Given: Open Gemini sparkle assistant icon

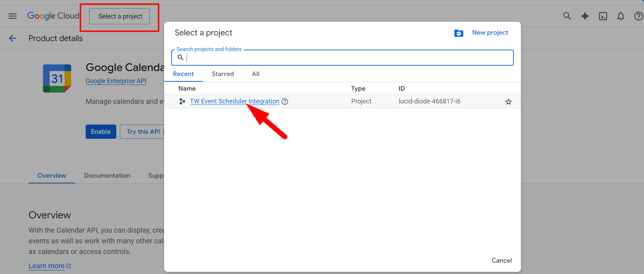Looking at the screenshot, I should pos(585,16).
